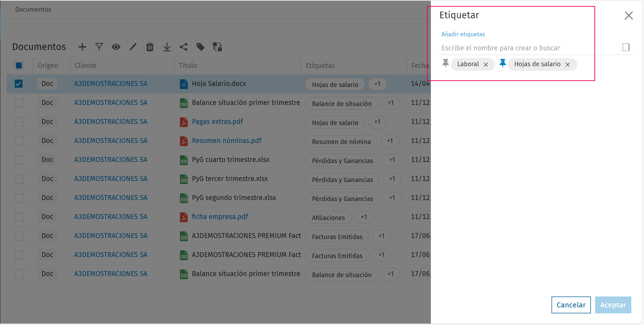Click the pencil edit icon
Viewport: 644px width, 325px height.
click(133, 47)
